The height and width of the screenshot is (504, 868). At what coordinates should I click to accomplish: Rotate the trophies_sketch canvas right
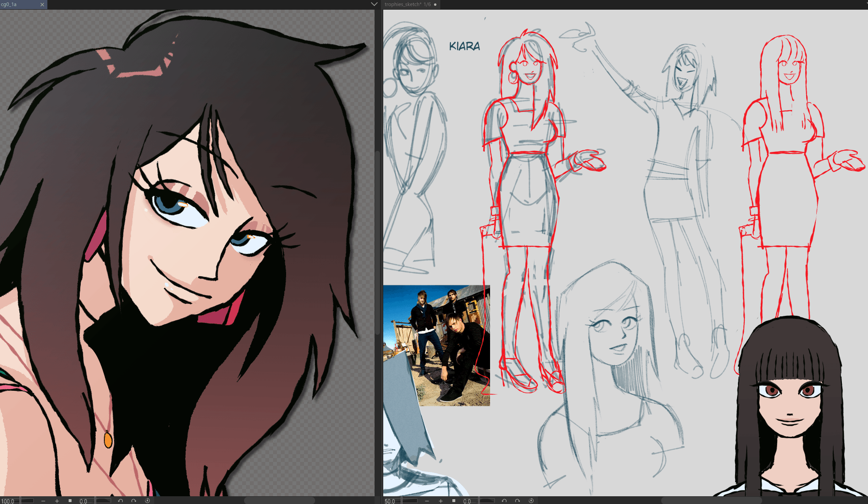[x=518, y=501]
